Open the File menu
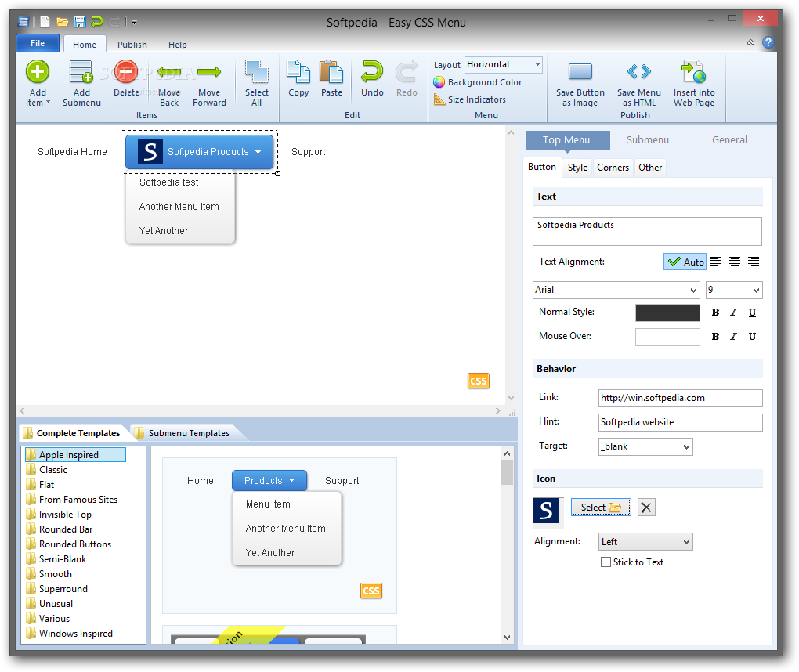Screen dimensions: 799x672 tap(38, 43)
